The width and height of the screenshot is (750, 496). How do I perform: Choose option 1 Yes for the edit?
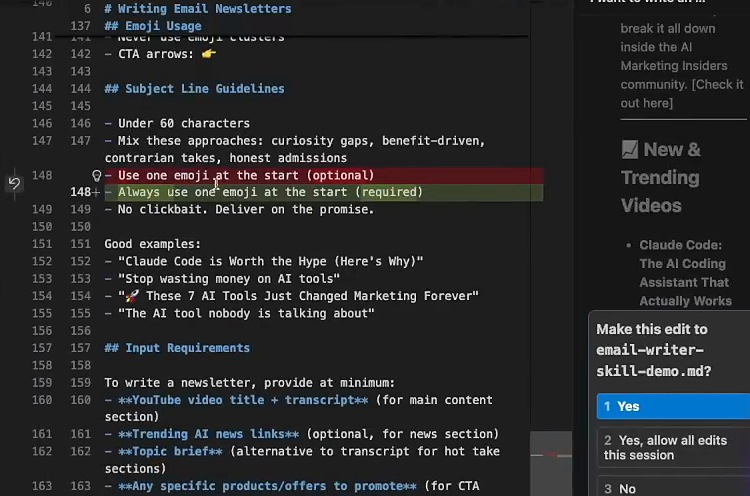[673, 406]
